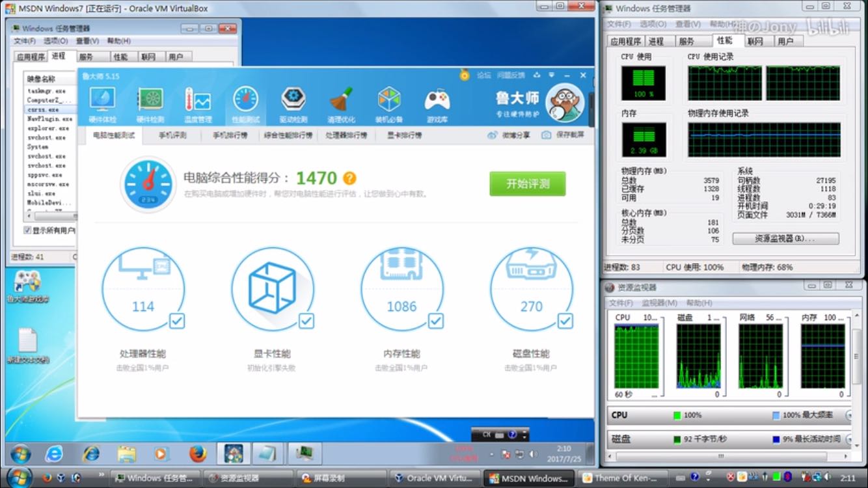The image size is (868, 488).
Task: Click the Ludashi mascot avatar
Action: tap(564, 103)
